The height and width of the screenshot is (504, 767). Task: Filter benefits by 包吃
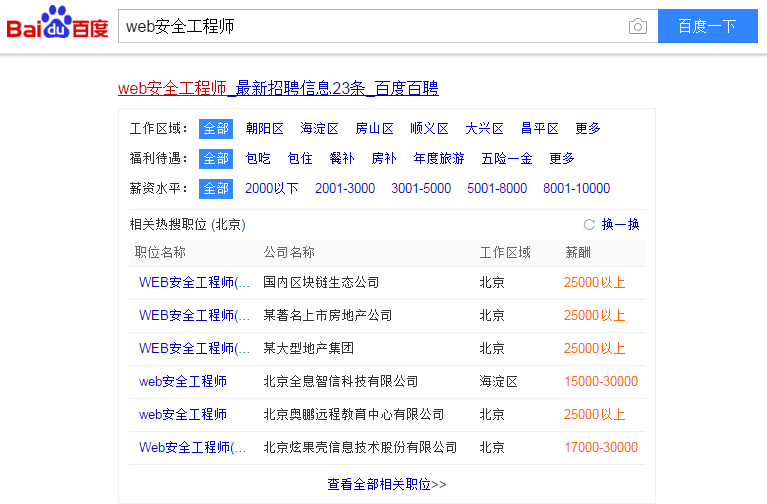258,159
